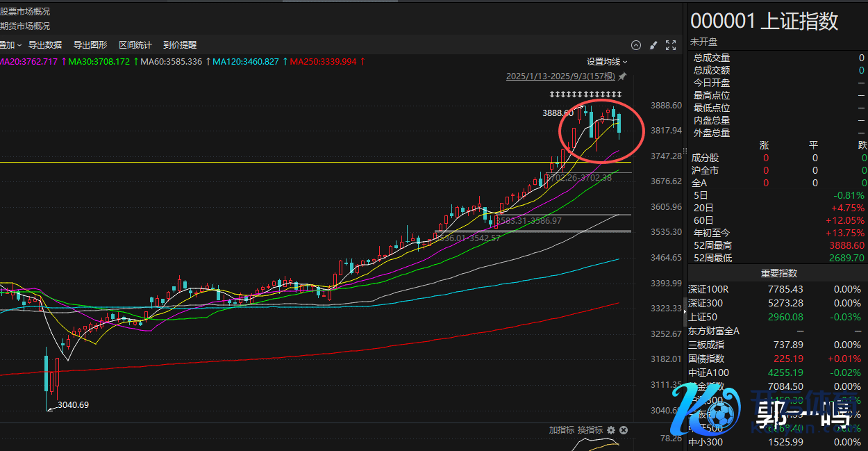This screenshot has height=451, width=868.
Task: Close the indicator sub-panel
Action: pos(624,430)
